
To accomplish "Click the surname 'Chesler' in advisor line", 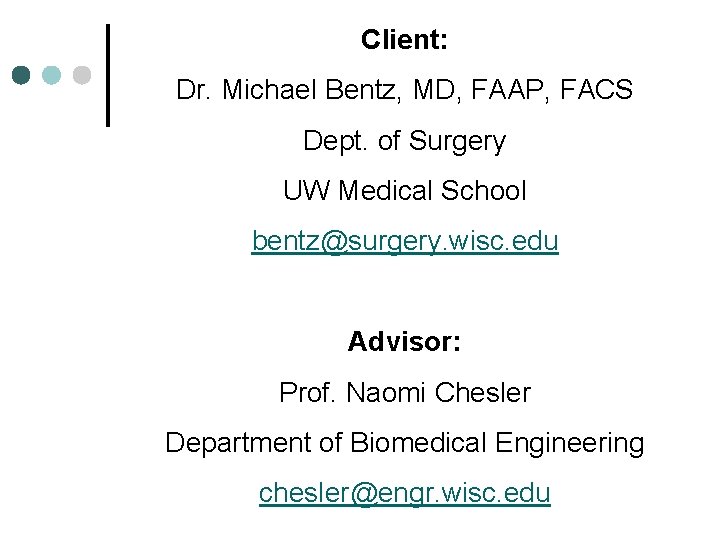I will (483, 392).
